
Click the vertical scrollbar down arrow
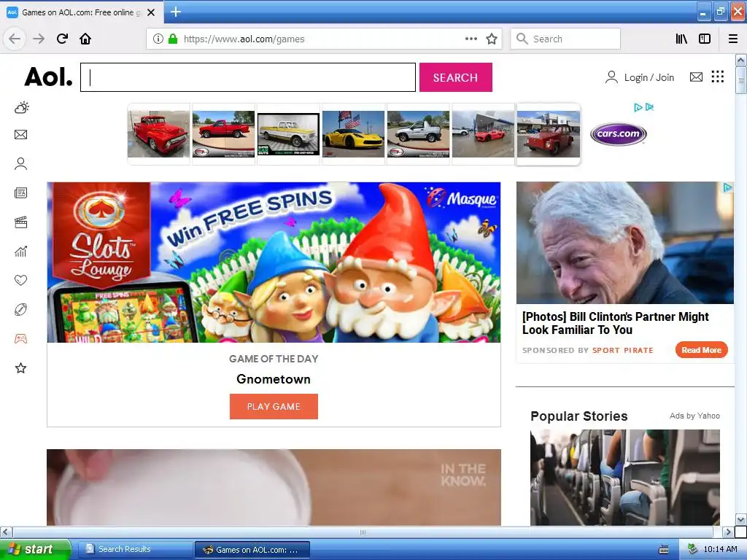[x=740, y=519]
